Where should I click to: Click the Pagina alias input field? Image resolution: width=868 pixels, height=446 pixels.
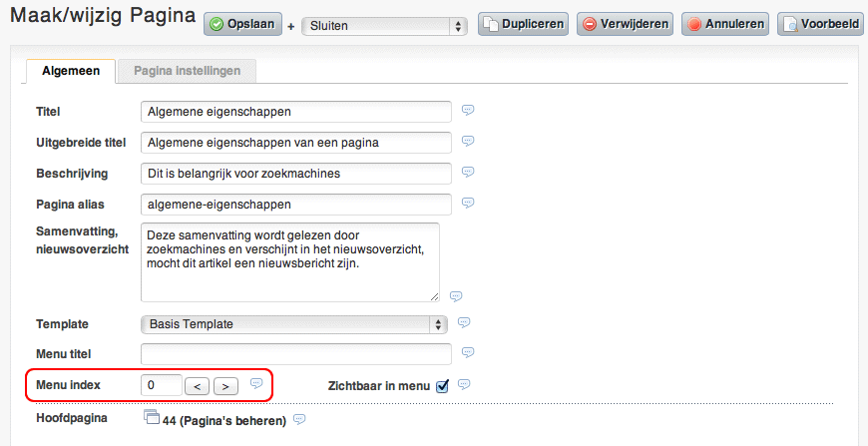(x=296, y=205)
